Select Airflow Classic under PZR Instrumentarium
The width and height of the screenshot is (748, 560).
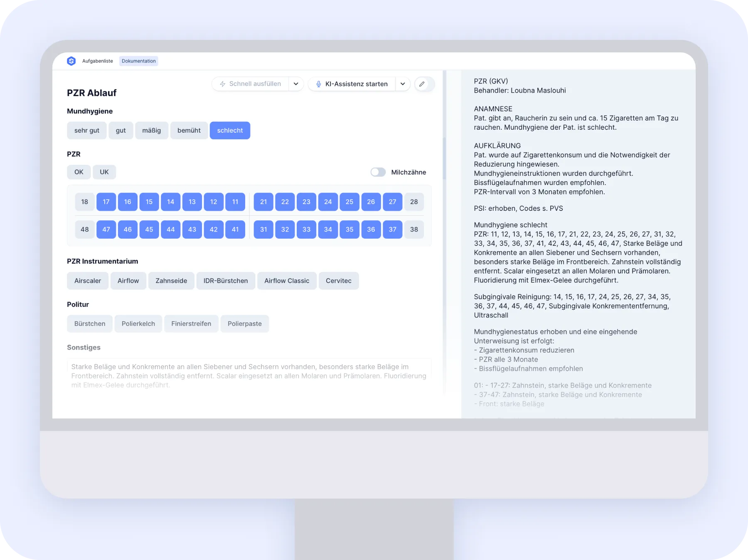(x=287, y=281)
